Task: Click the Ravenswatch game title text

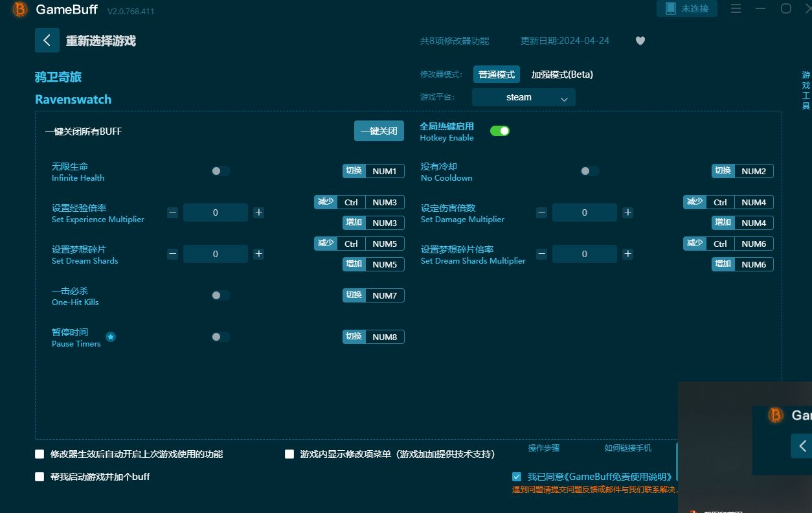Action: (x=73, y=100)
